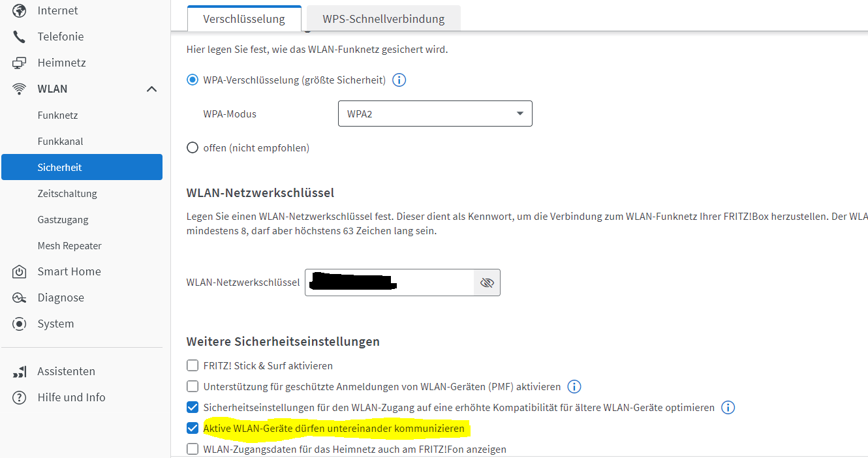Open Gastzugang settings
868x458 pixels.
[x=63, y=220]
